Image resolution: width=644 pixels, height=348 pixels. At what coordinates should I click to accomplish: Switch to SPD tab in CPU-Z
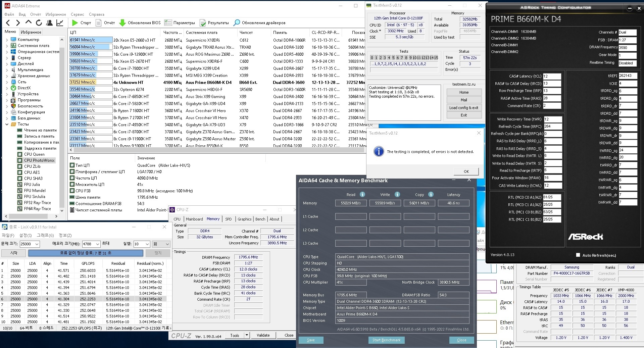click(229, 219)
